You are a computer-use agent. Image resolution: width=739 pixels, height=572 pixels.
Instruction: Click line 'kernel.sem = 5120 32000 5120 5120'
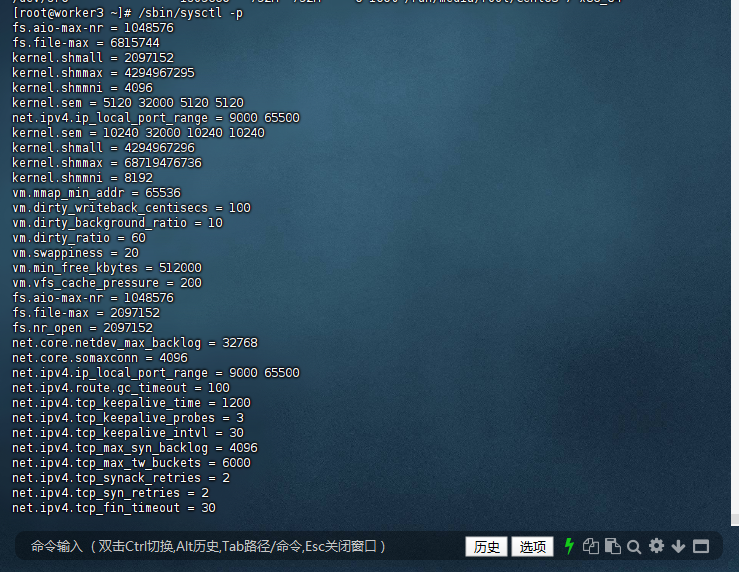(128, 103)
